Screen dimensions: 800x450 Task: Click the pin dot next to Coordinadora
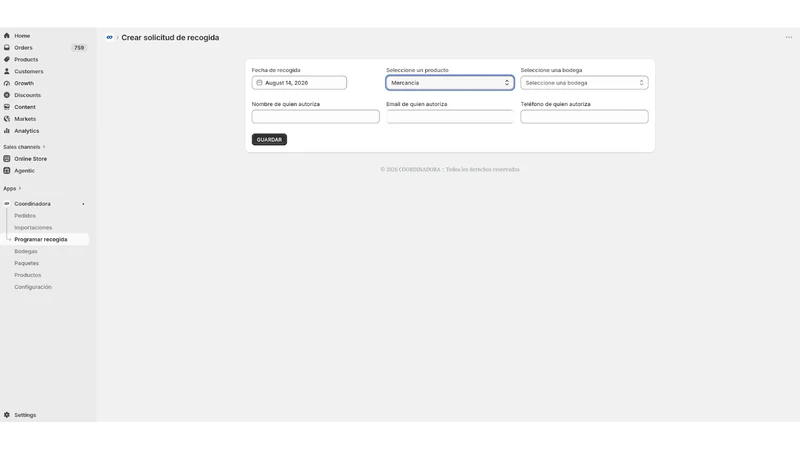tap(83, 204)
